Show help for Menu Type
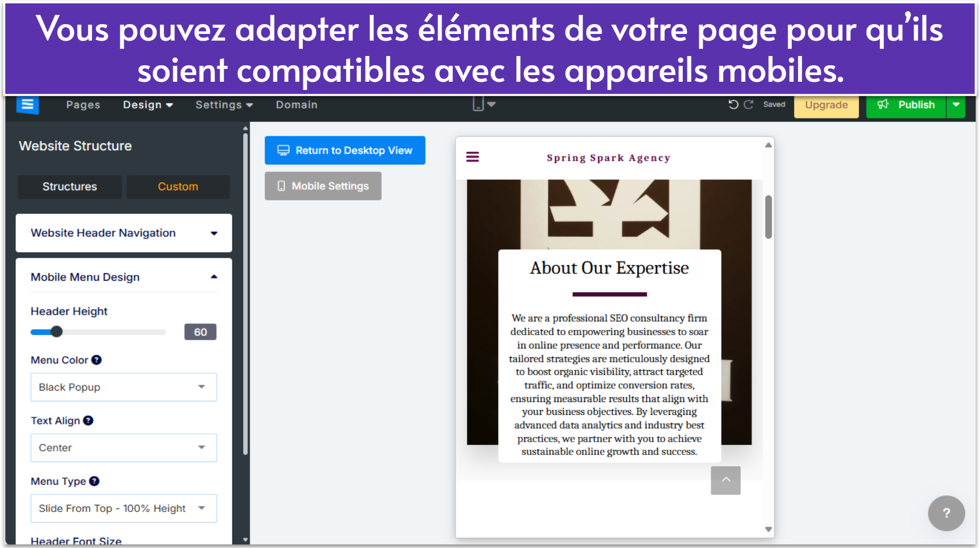This screenshot has width=980, height=548. (94, 481)
